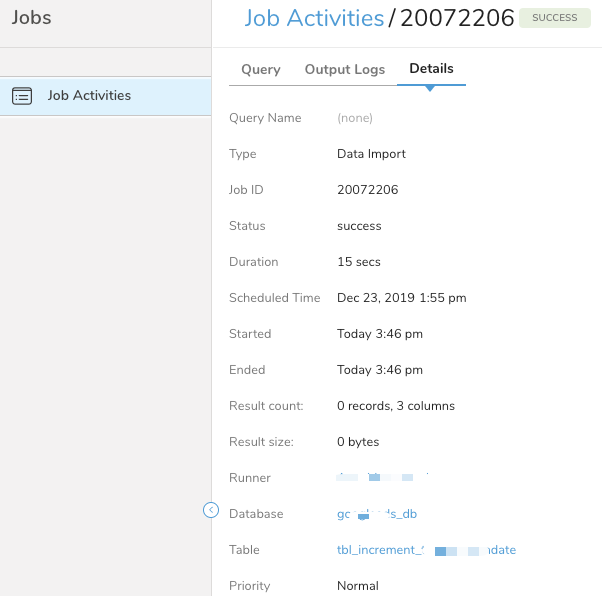Open the Output Logs tab
Image resolution: width=602 pixels, height=596 pixels.
[345, 69]
